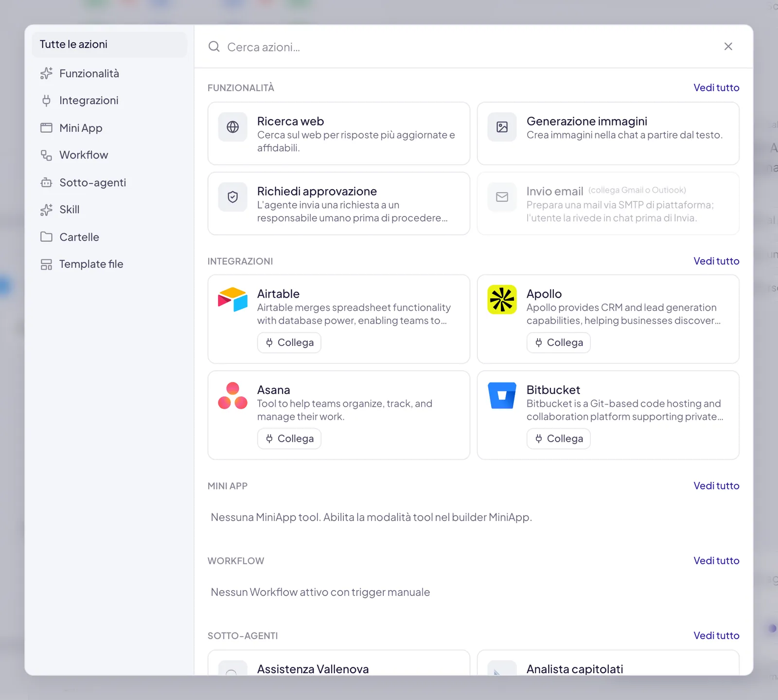The width and height of the screenshot is (778, 700).
Task: Click the Invio email envelope icon
Action: (502, 197)
